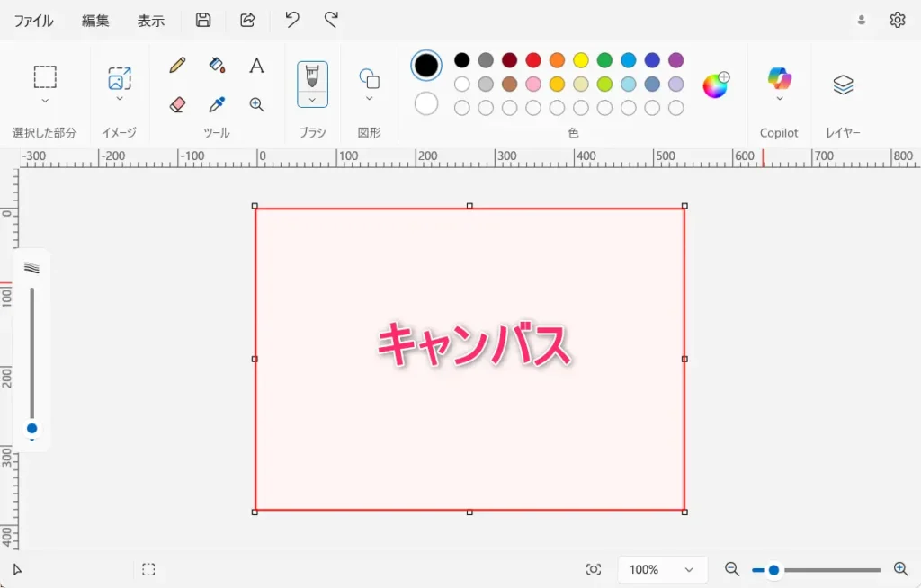Click the undo arrow
921x588 pixels.
(x=292, y=20)
